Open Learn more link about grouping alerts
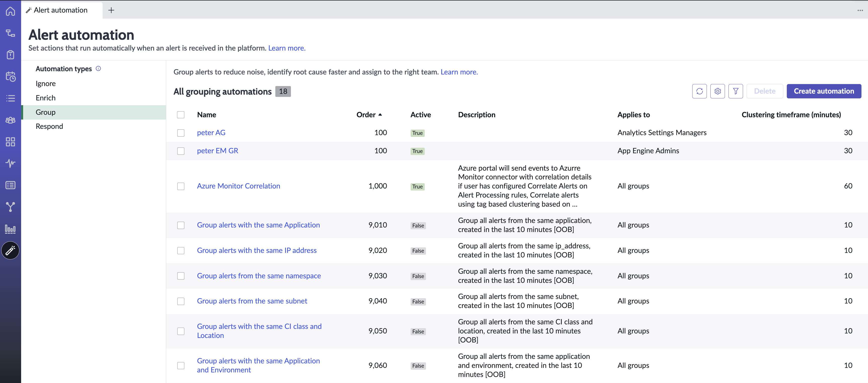 [459, 72]
